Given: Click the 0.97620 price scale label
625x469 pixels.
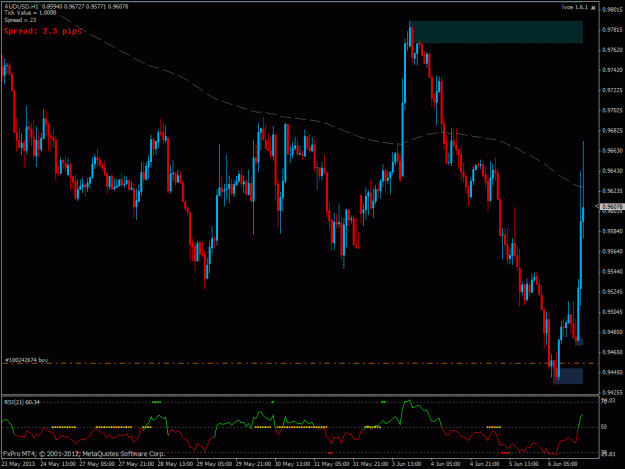Looking at the screenshot, I should point(613,50).
